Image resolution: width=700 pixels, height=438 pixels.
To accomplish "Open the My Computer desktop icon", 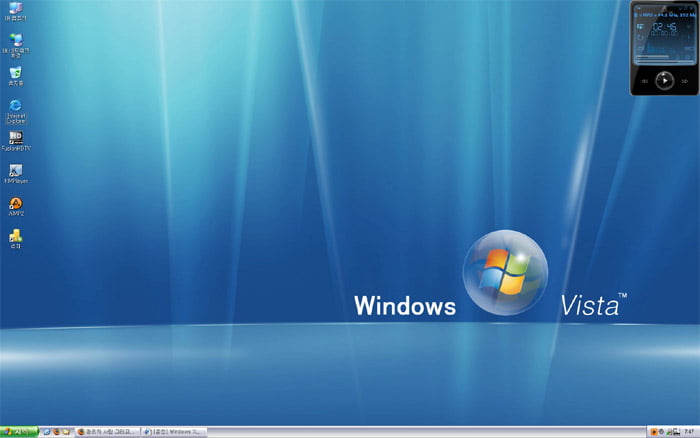I will (16, 11).
